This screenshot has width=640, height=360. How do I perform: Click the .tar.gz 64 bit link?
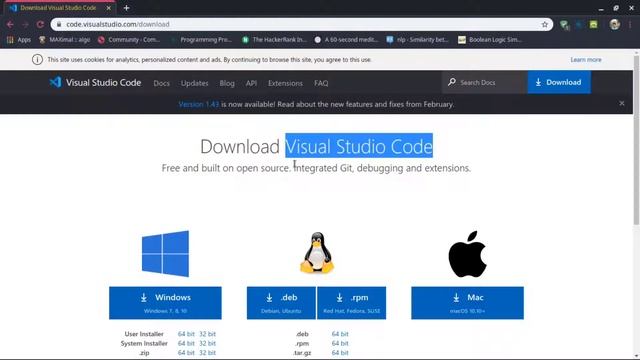340,353
